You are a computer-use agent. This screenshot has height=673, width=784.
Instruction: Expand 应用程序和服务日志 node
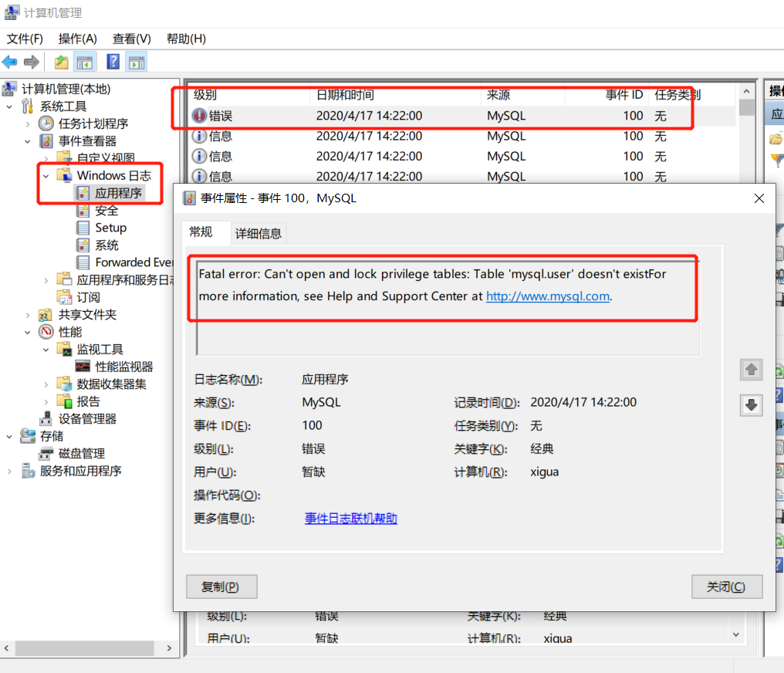tap(46, 280)
